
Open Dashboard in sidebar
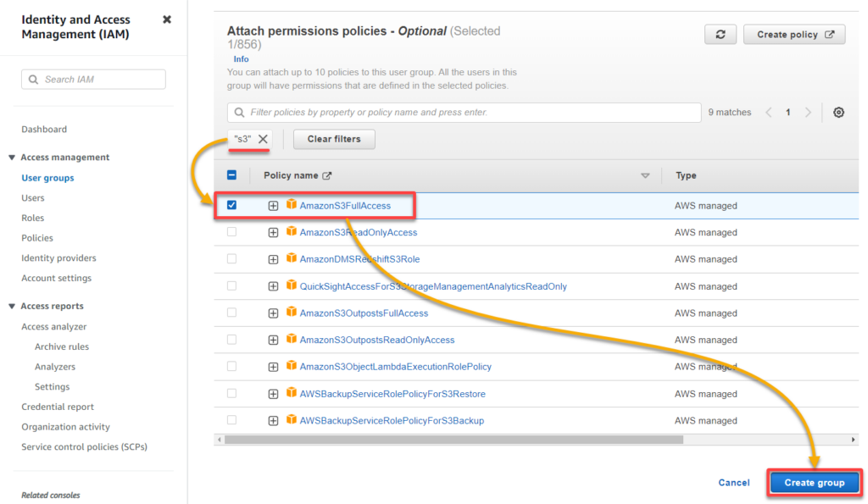pyautogui.click(x=44, y=130)
